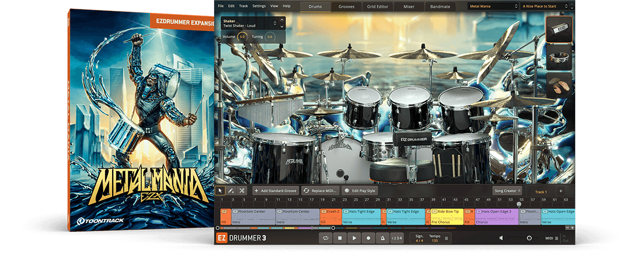Screen dimensions: 644x262
Task: Adjust the master volume slider
Action: coord(529,238)
